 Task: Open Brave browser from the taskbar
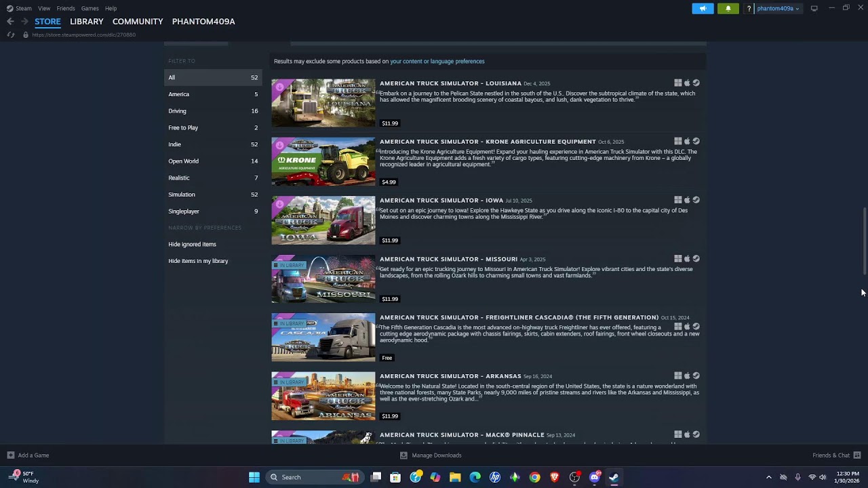pos(555,477)
